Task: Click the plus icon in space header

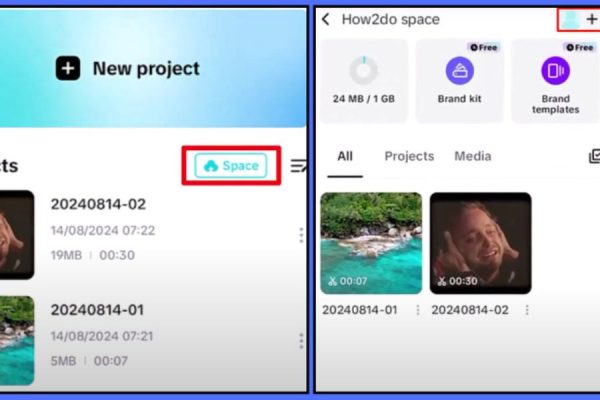Action: tap(590, 20)
